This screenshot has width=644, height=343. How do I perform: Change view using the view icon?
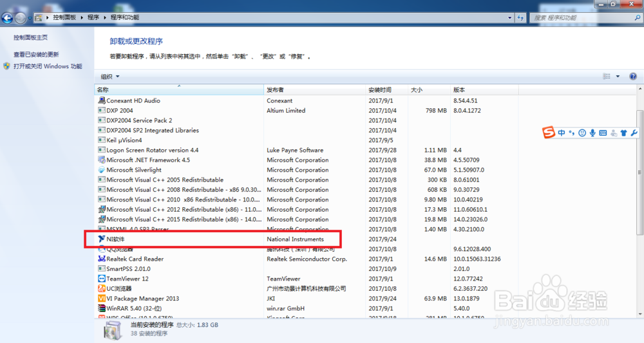(607, 77)
